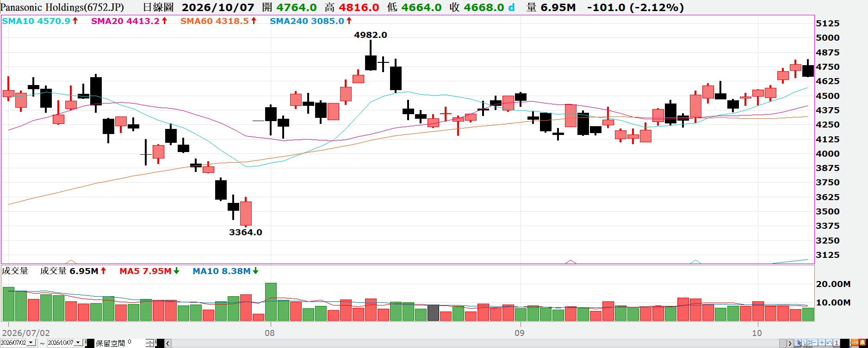Click the 日線圖 chart type label
The image size is (868, 348).
[x=158, y=7]
